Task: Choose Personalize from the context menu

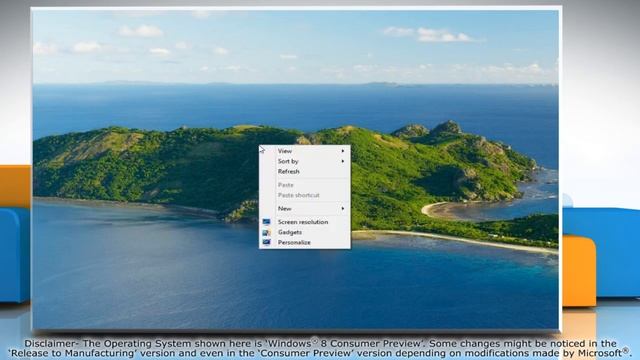Action: [304, 242]
